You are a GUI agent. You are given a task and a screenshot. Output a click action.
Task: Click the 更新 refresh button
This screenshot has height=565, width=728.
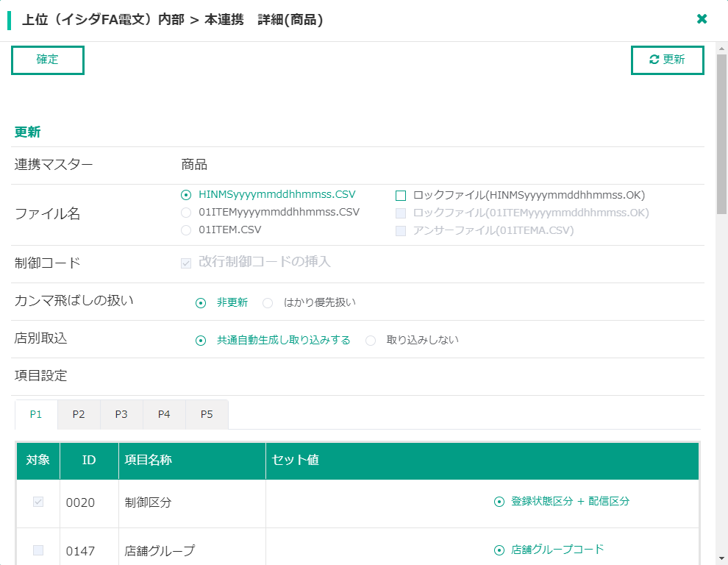(667, 60)
